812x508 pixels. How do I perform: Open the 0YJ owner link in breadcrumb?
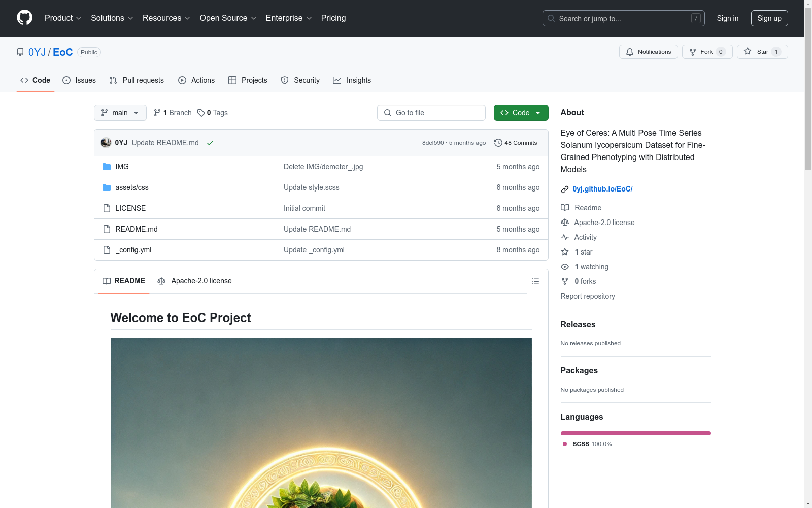37,52
